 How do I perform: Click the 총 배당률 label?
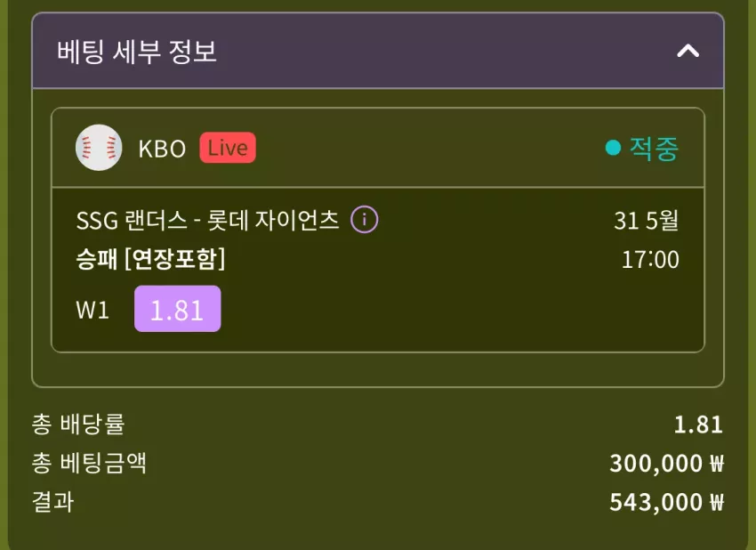[x=78, y=425]
